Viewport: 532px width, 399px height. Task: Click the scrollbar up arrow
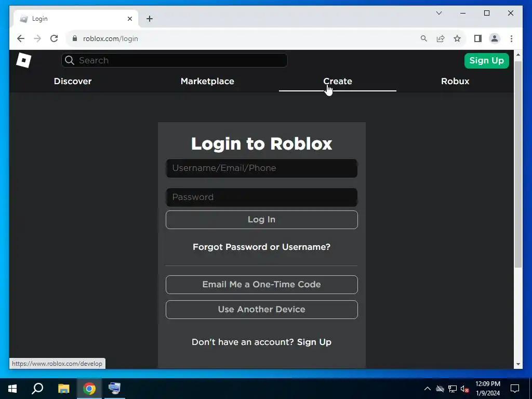[518, 54]
